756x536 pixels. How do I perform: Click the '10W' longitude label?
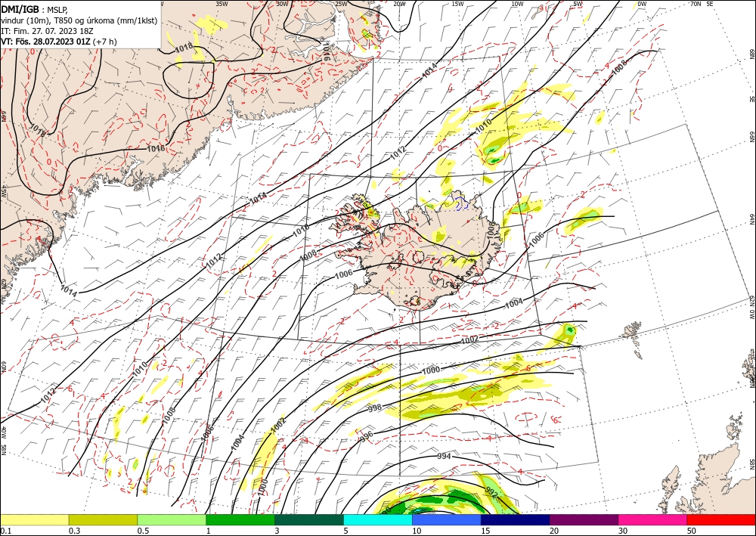pyautogui.click(x=517, y=4)
